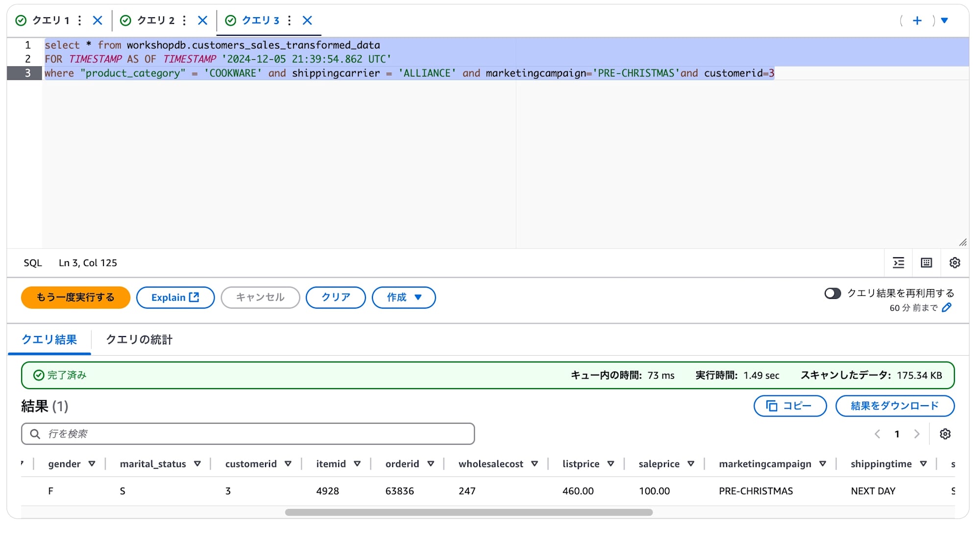Sort by the orderid column arrow
This screenshot has height=536, width=980.
click(431, 464)
